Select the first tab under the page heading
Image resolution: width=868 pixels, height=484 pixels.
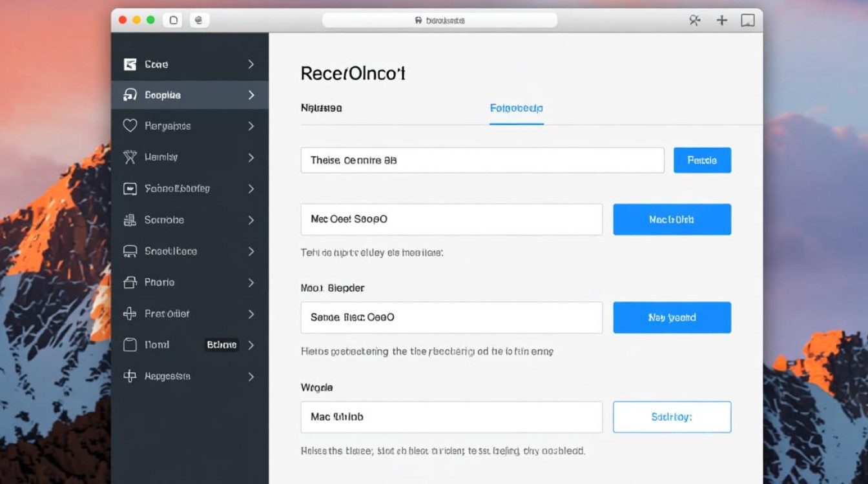tap(321, 108)
